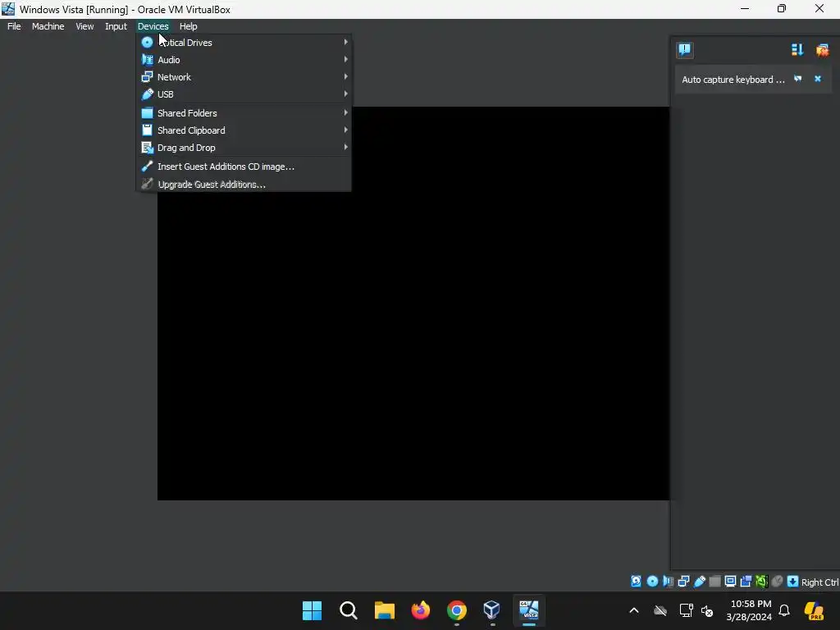The width and height of the screenshot is (840, 630).
Task: Open the taskbar clock showing 10:58 PM
Action: (750, 610)
